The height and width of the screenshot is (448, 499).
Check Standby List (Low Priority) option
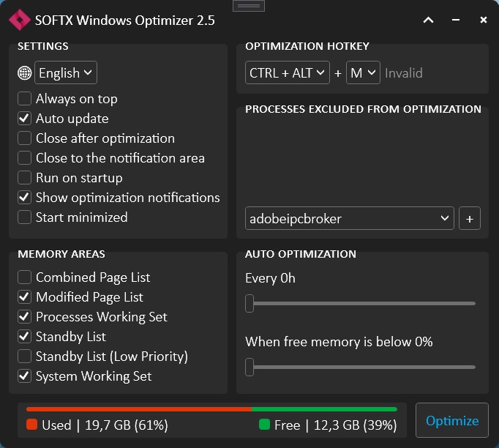25,356
